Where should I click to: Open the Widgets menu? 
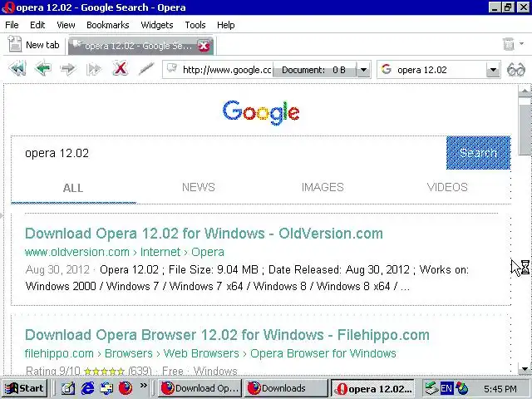tap(157, 25)
